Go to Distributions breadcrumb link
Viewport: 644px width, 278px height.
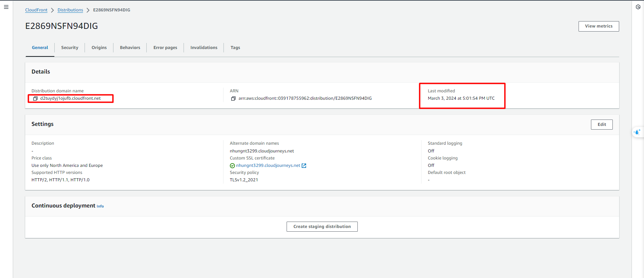[x=70, y=10]
